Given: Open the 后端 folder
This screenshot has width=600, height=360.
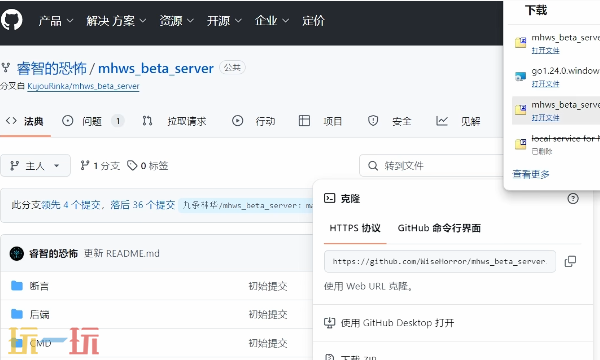Looking at the screenshot, I should (39, 314).
